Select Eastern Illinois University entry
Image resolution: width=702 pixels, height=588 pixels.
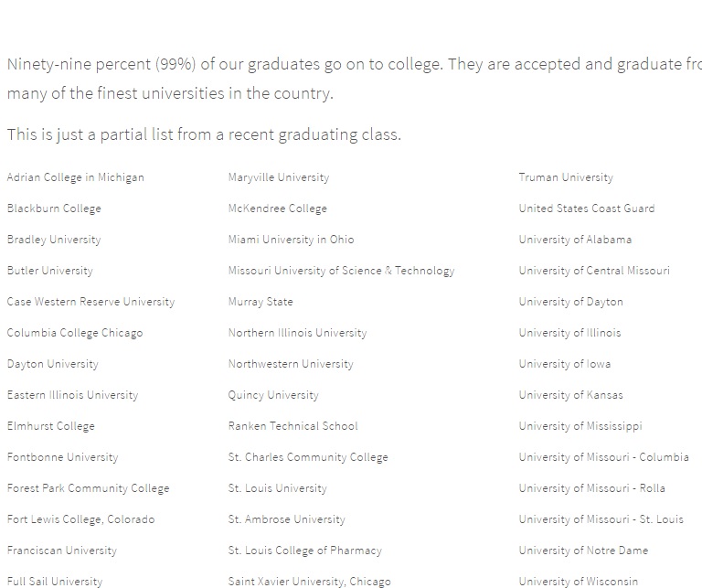point(72,395)
